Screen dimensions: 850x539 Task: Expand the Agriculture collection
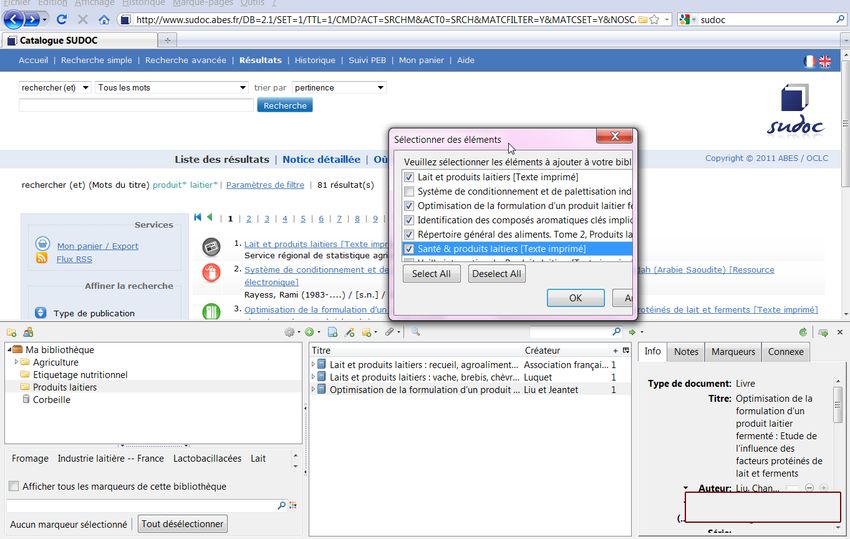tap(16, 362)
